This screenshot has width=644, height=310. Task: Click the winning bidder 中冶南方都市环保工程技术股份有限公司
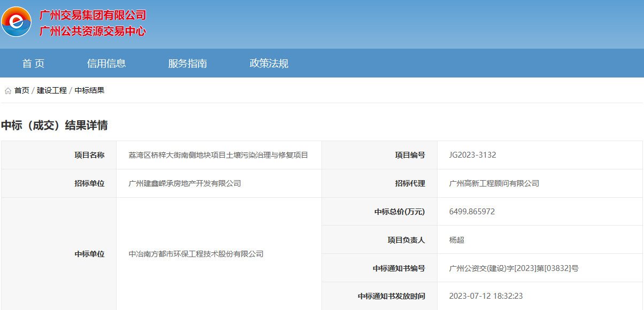pos(196,254)
